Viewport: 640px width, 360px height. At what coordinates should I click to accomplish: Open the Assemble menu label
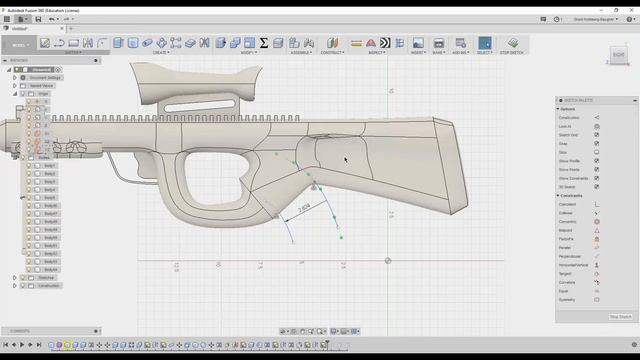pos(301,53)
